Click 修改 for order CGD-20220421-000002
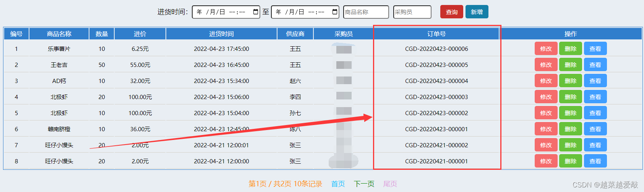644x192 pixels. pos(546,145)
